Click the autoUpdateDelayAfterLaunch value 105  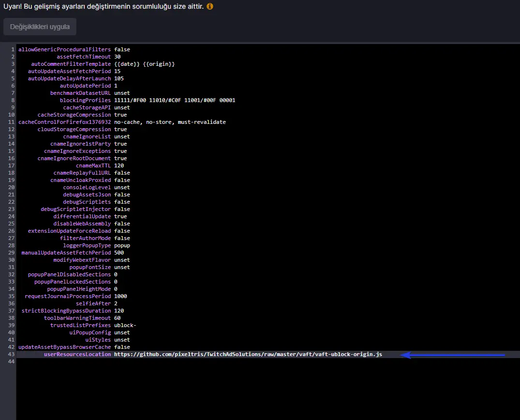119,78
